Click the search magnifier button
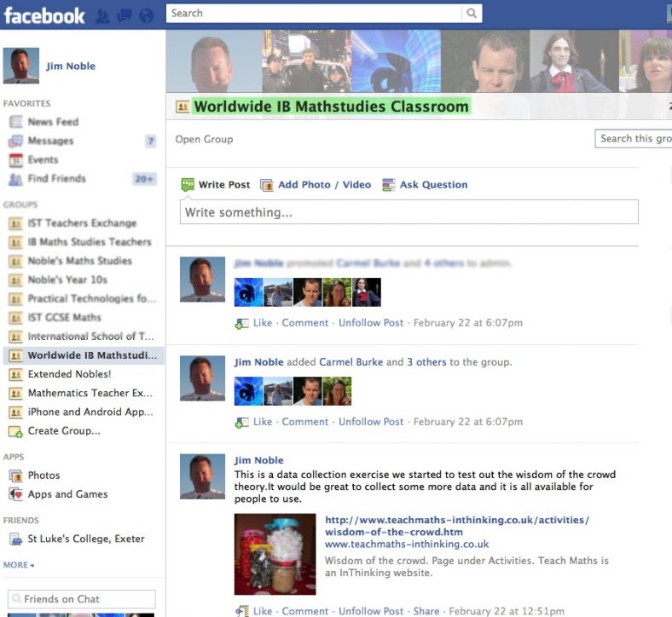 click(472, 14)
